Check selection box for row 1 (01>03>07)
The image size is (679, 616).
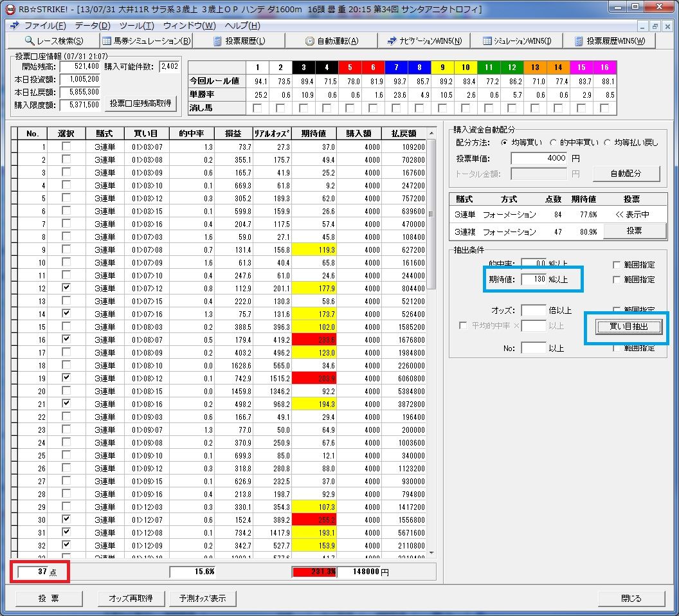click(x=66, y=147)
